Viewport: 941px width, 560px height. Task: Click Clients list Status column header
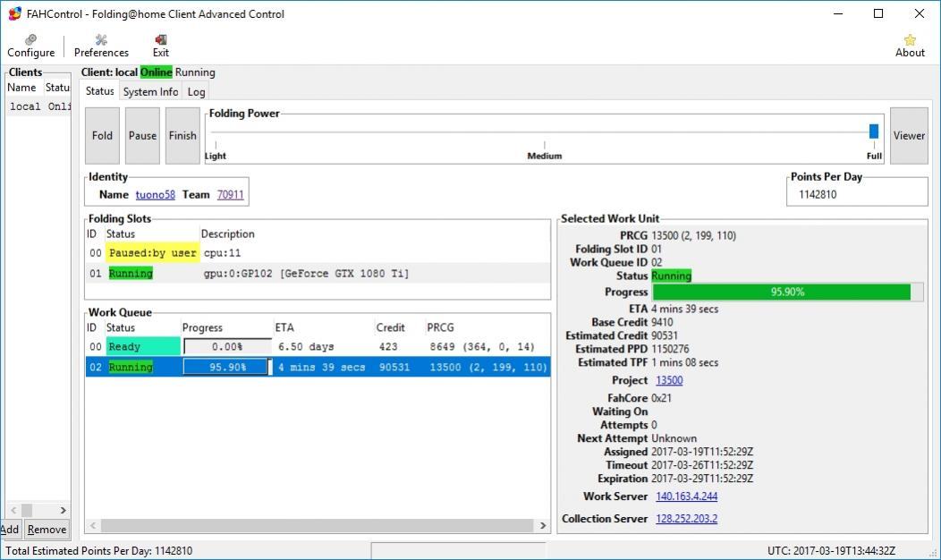click(x=57, y=88)
